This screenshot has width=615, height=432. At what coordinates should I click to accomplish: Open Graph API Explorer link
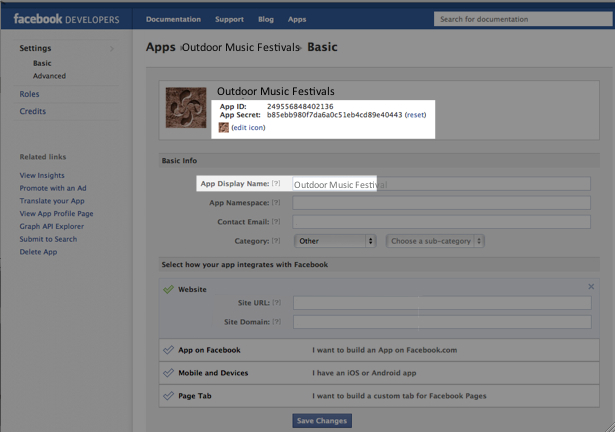pos(52,226)
